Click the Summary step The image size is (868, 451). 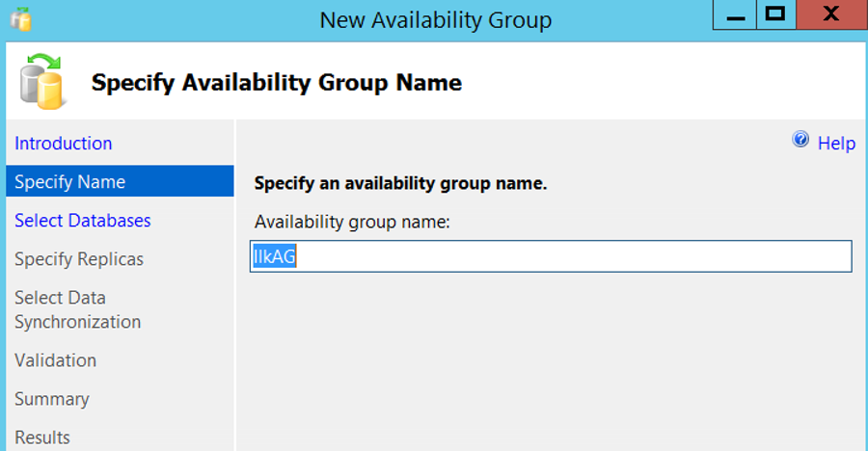(51, 399)
